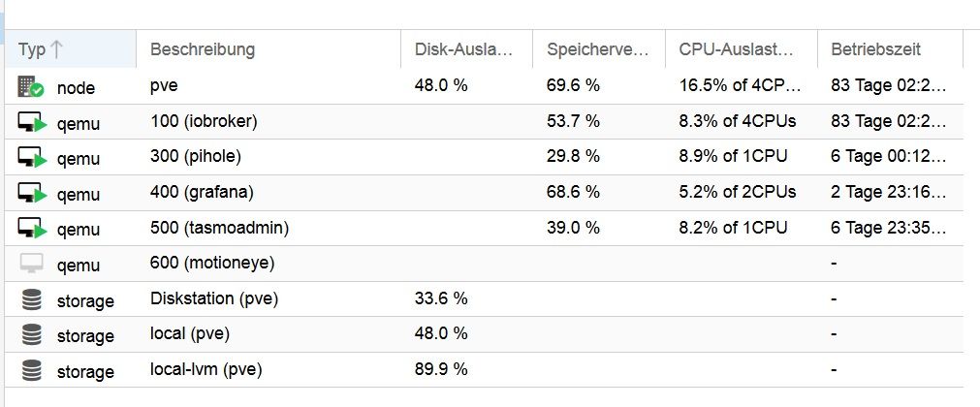Toggle sort arrow next to Typ
Screen dimensions: 980x407
(x=56, y=49)
